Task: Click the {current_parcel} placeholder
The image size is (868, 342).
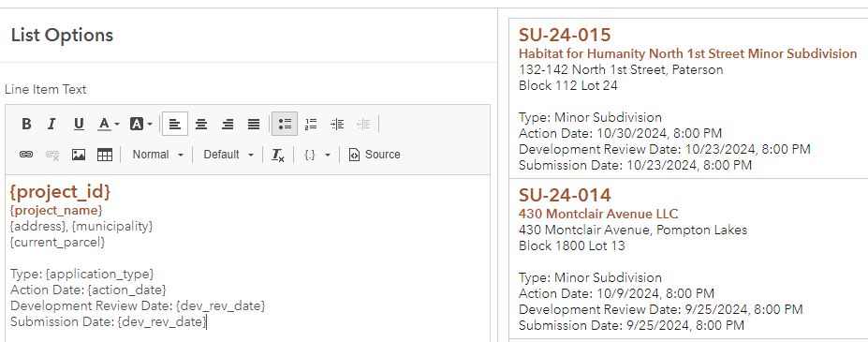Action: 57,243
